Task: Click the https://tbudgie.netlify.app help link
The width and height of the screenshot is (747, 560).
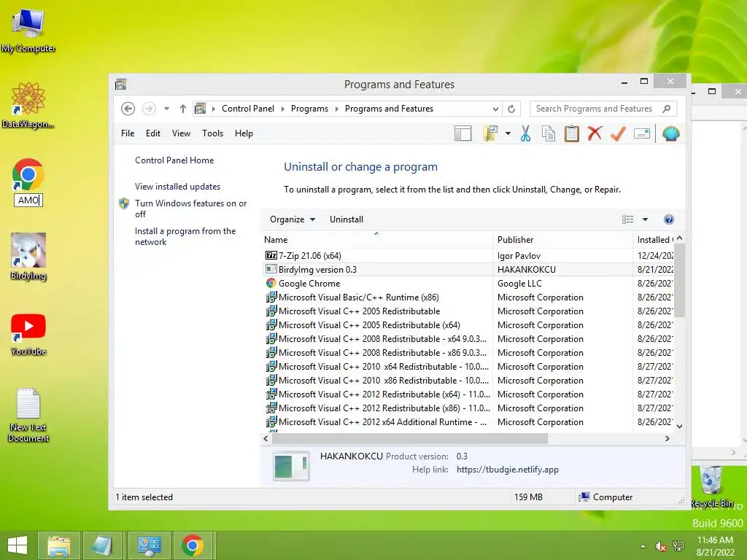Action: point(508,470)
